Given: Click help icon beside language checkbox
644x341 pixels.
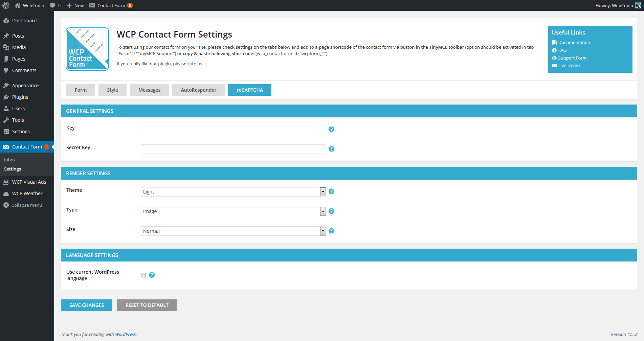Looking at the screenshot, I should click(x=152, y=275).
